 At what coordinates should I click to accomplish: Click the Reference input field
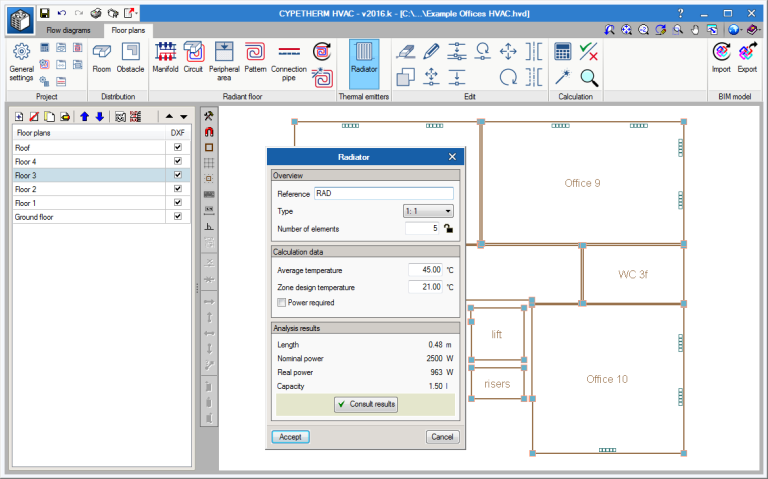383,193
